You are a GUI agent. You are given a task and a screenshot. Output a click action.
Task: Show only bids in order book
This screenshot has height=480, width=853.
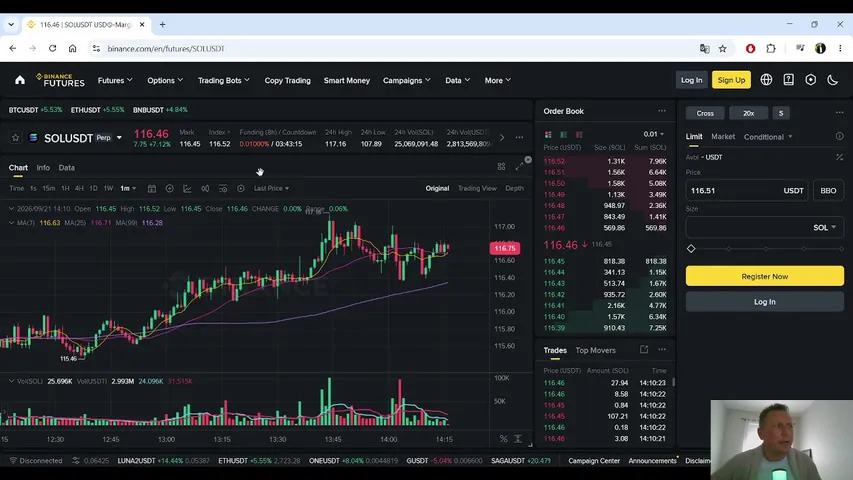[564, 134]
